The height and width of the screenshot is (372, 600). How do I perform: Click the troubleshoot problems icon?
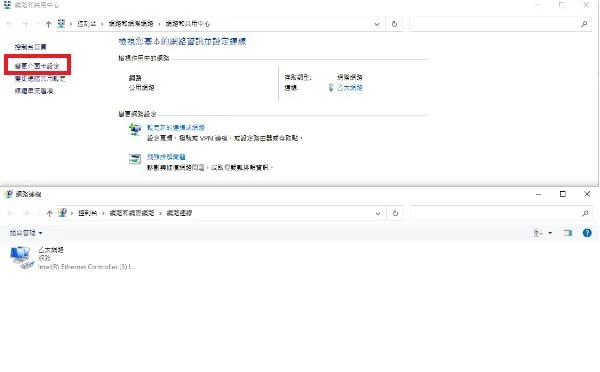coord(135,158)
